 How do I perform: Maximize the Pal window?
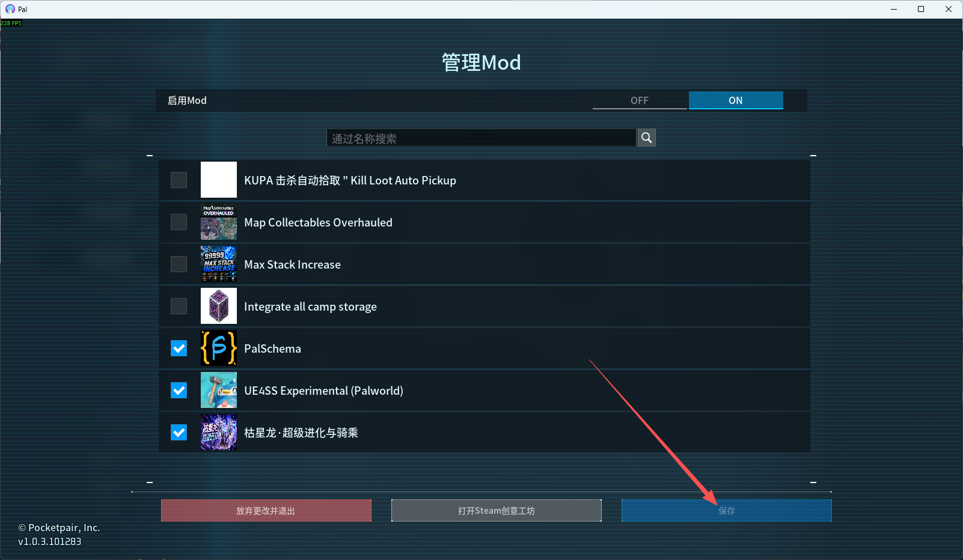(x=921, y=9)
